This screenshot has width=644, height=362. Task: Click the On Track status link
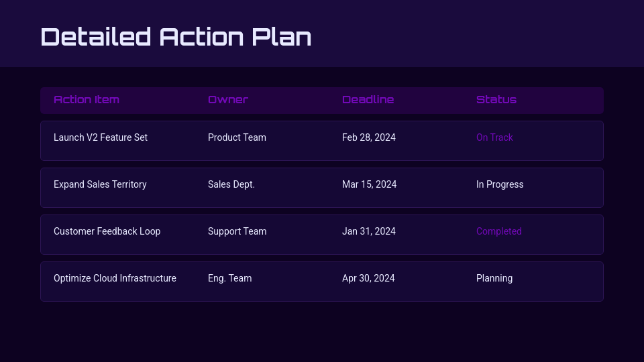(x=494, y=137)
